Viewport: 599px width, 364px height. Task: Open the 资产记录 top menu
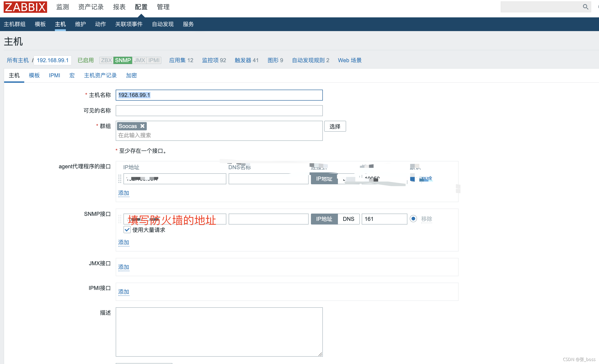[x=91, y=7]
